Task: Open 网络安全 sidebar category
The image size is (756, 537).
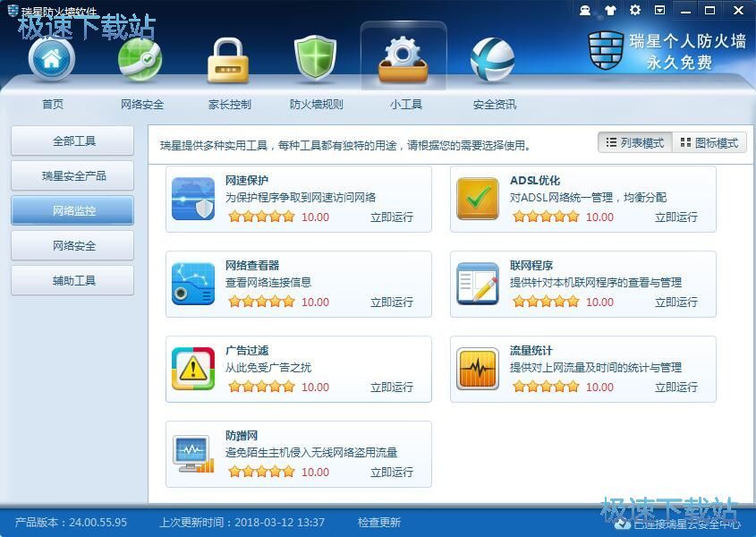Action: (x=72, y=245)
